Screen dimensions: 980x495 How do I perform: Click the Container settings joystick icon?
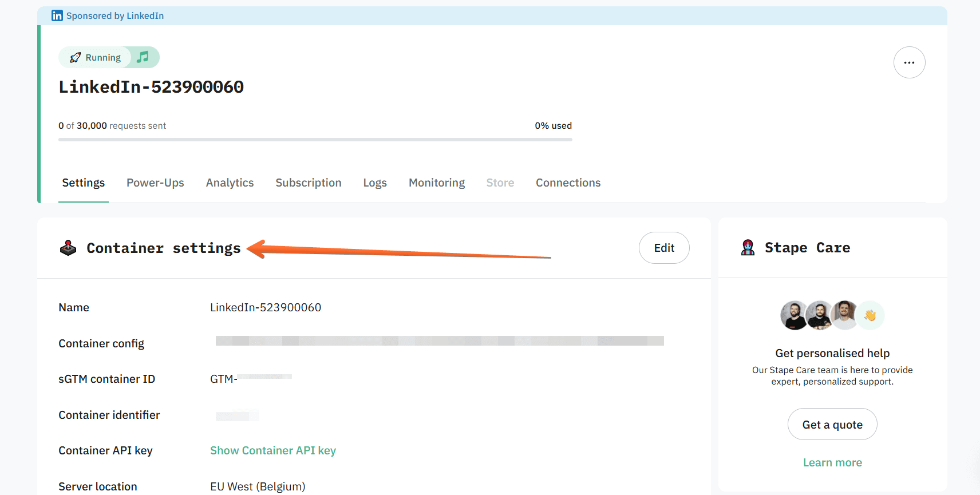[x=68, y=248]
